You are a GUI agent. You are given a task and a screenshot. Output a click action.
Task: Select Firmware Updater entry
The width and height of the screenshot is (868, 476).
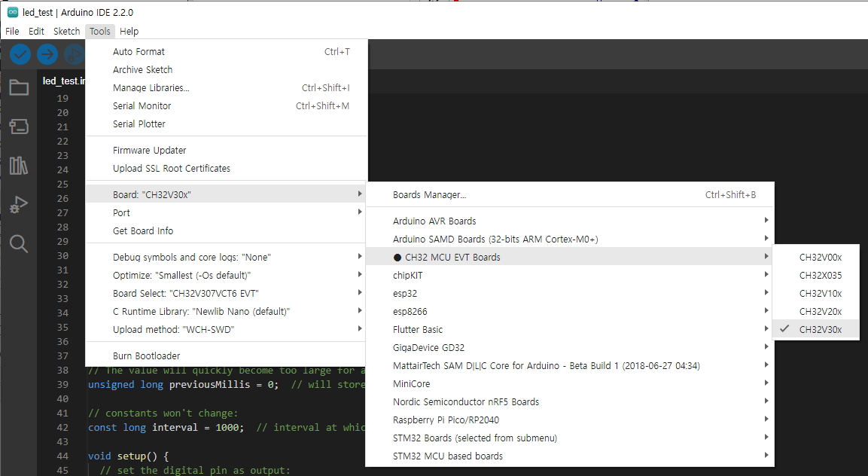tap(227, 150)
